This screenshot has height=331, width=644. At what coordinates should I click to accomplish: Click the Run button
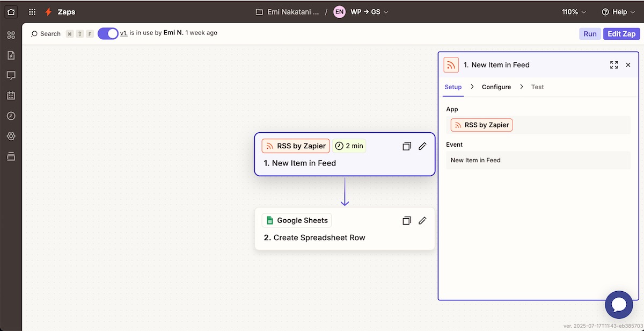click(x=590, y=34)
